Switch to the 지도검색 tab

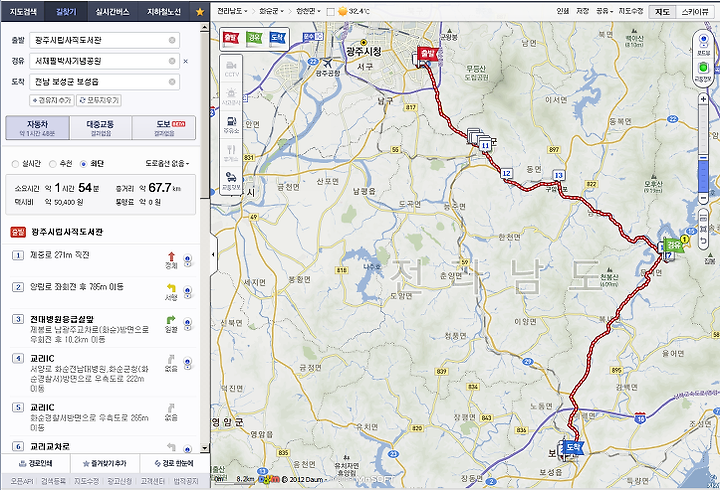(23, 11)
